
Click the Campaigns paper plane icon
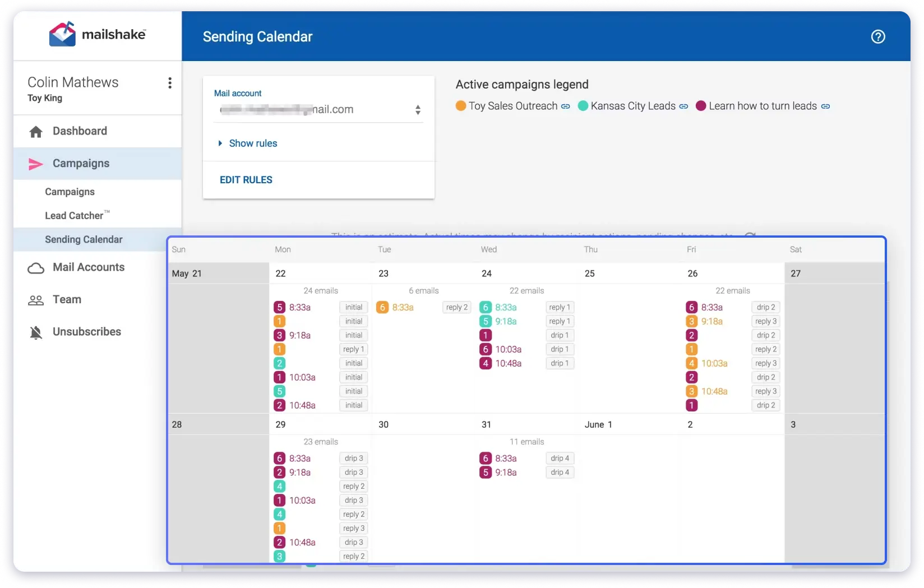pos(36,164)
